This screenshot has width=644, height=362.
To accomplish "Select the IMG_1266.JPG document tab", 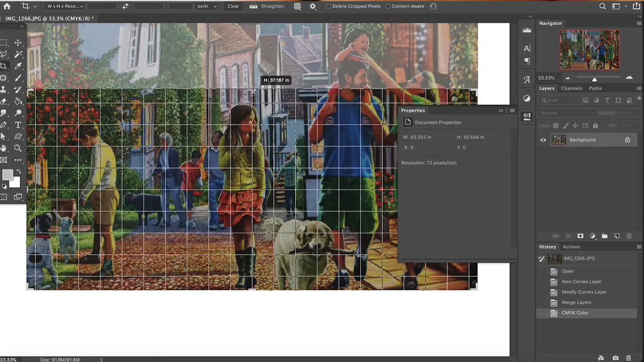I will [49, 18].
